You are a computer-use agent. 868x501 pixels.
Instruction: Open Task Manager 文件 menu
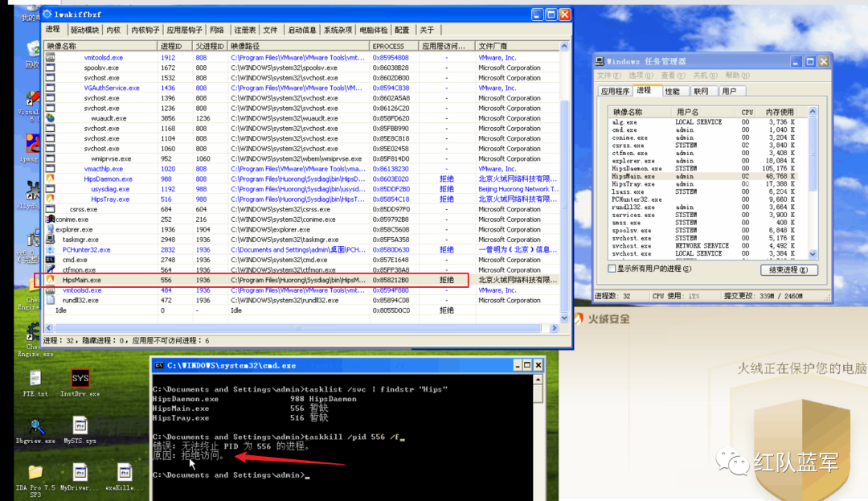(608, 76)
